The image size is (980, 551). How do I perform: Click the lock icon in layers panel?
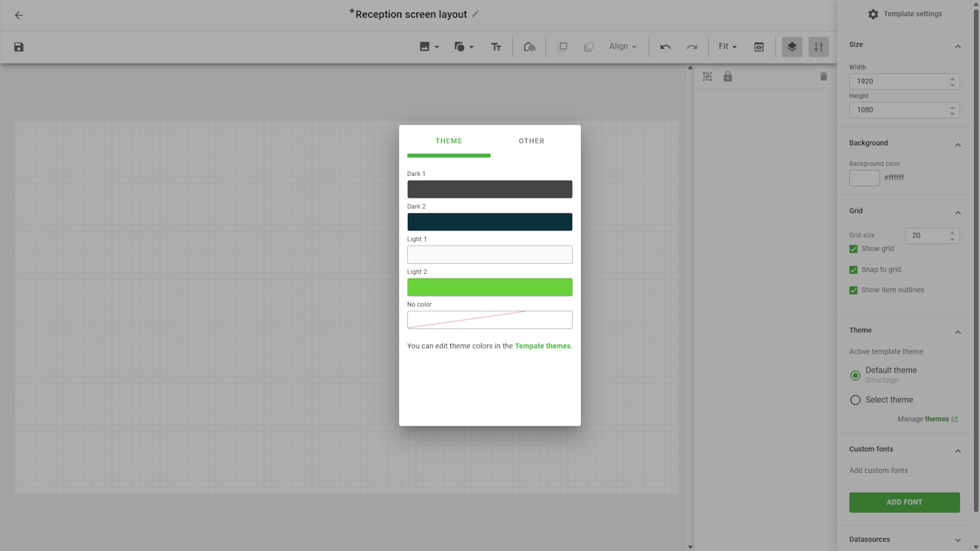click(x=728, y=77)
